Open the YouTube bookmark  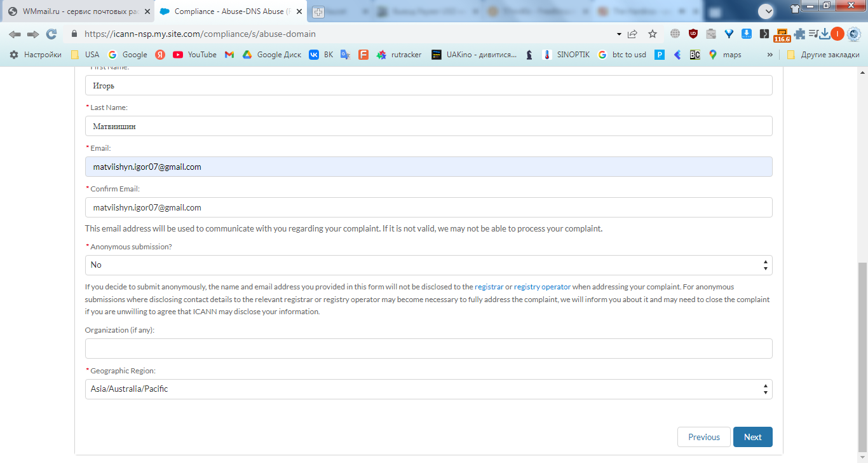tap(194, 55)
